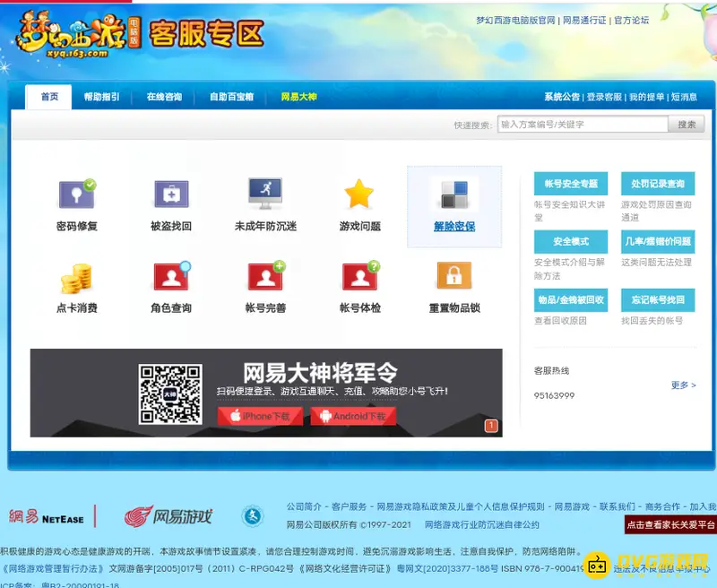Click the 几率/摆错价问题 button
Image resolution: width=717 pixels, height=588 pixels.
coord(658,242)
